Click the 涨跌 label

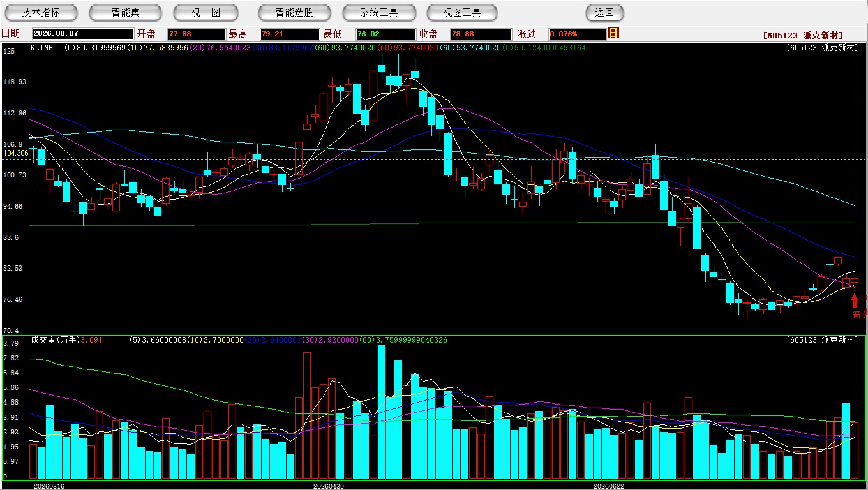click(527, 34)
